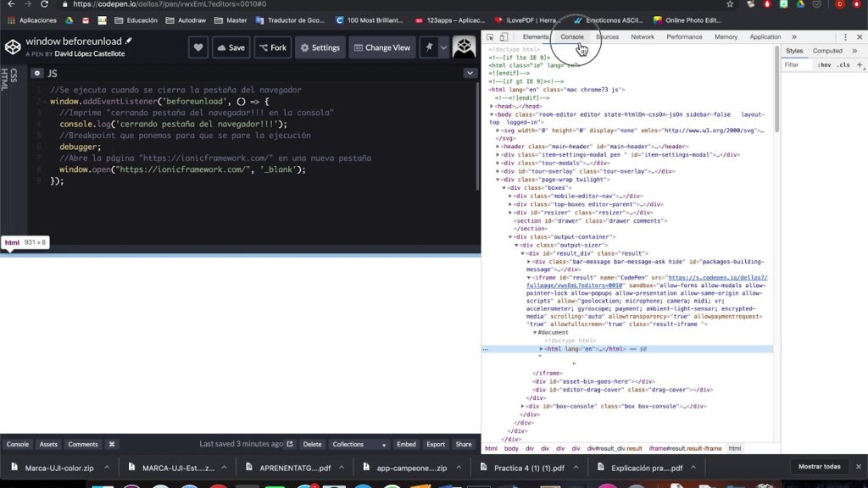Open the DevTools three-dot customize menu
Viewport: 868px width, 488px height.
click(x=845, y=37)
